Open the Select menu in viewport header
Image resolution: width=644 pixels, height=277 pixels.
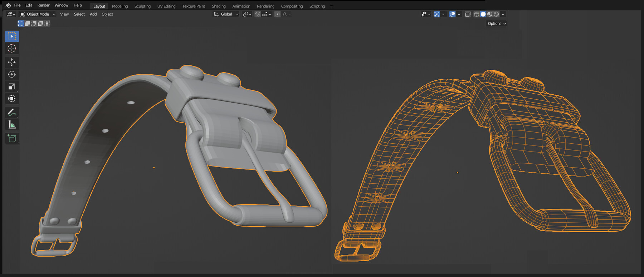coord(79,14)
